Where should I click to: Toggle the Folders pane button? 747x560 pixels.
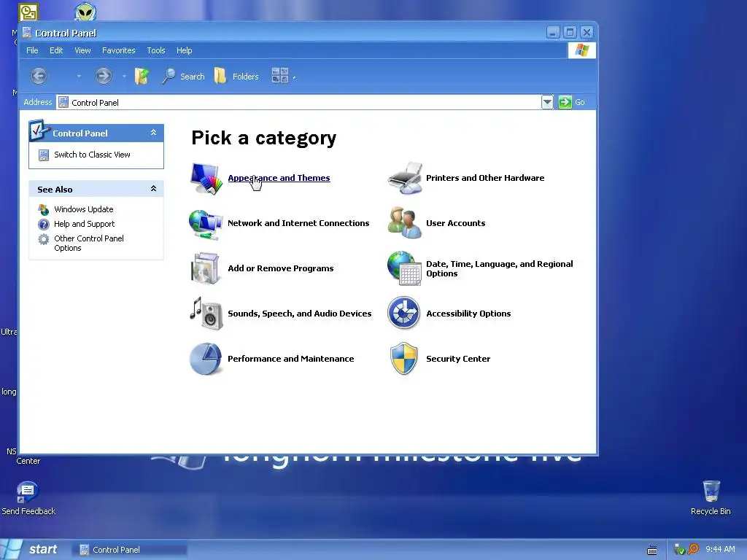pos(236,76)
